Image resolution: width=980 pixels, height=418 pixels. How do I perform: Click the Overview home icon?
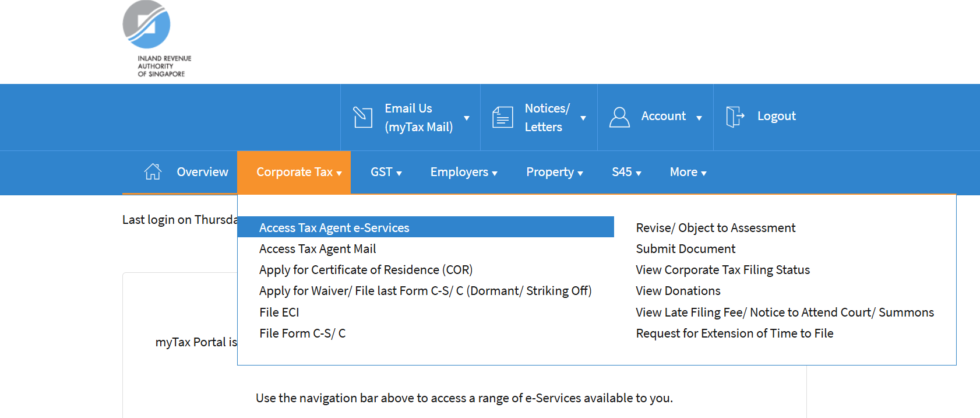(153, 171)
